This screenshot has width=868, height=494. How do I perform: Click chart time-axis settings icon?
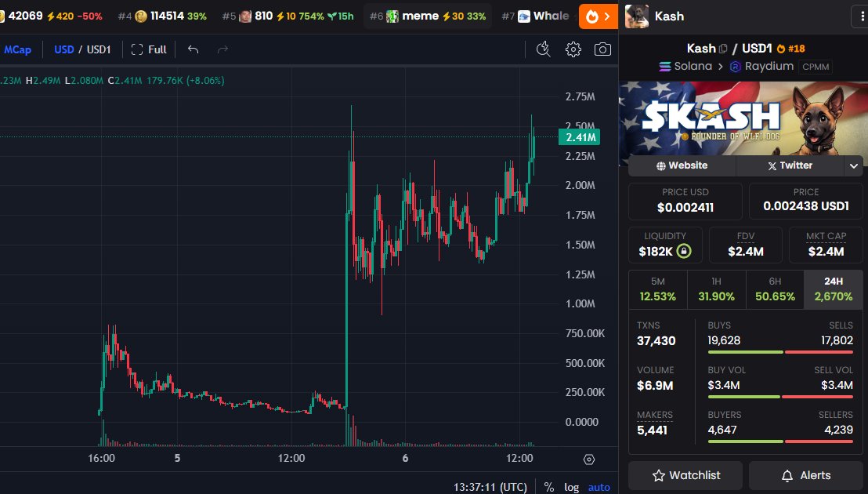[x=589, y=459]
